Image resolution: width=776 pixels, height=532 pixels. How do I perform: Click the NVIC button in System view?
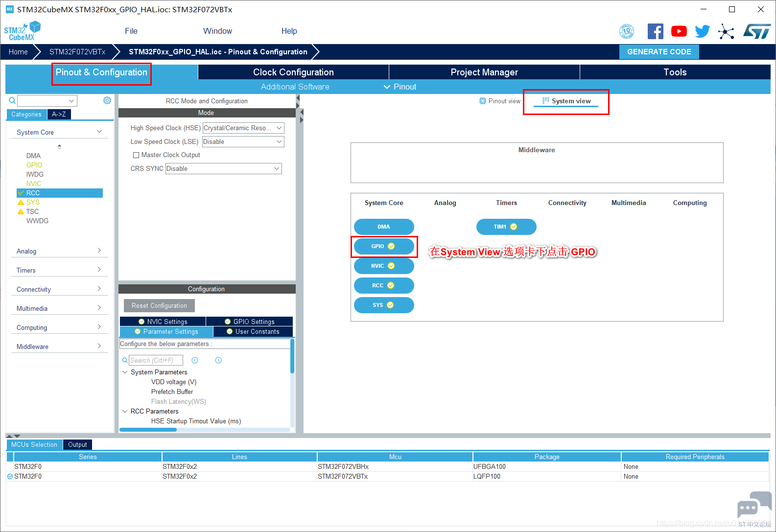coord(384,266)
